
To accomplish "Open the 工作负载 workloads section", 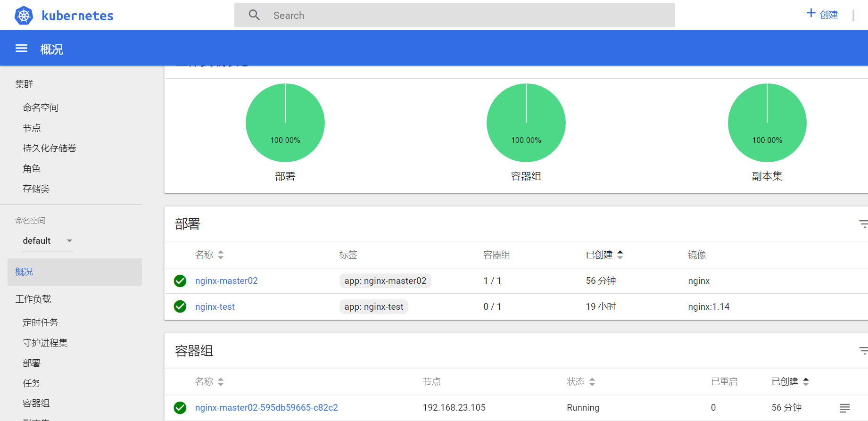I will pos(33,299).
